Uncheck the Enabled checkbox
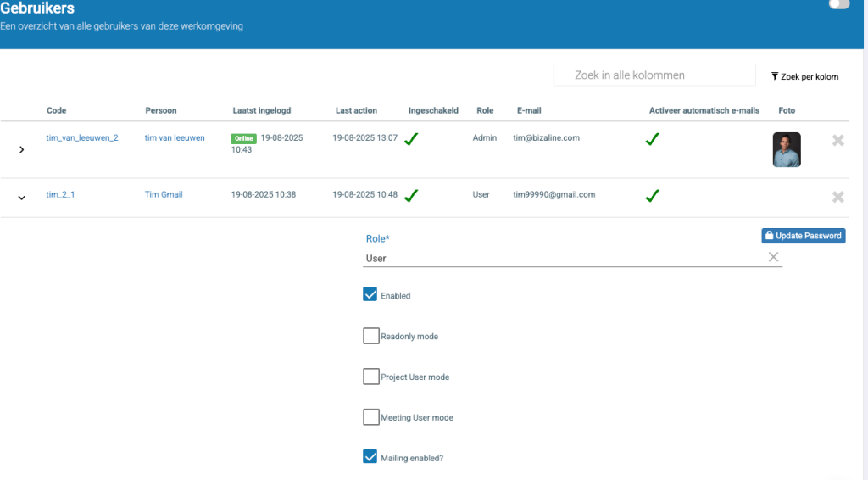 click(x=370, y=295)
